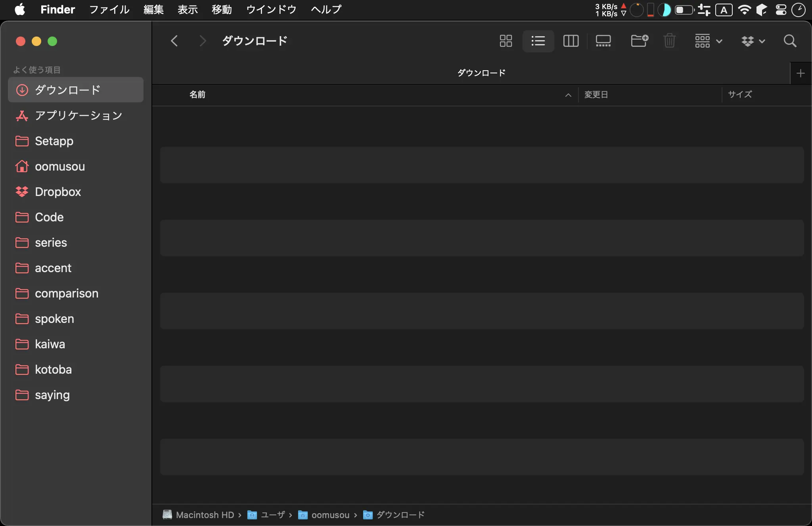Open アプリケーション in the sidebar
This screenshot has height=526, width=812.
tap(76, 115)
